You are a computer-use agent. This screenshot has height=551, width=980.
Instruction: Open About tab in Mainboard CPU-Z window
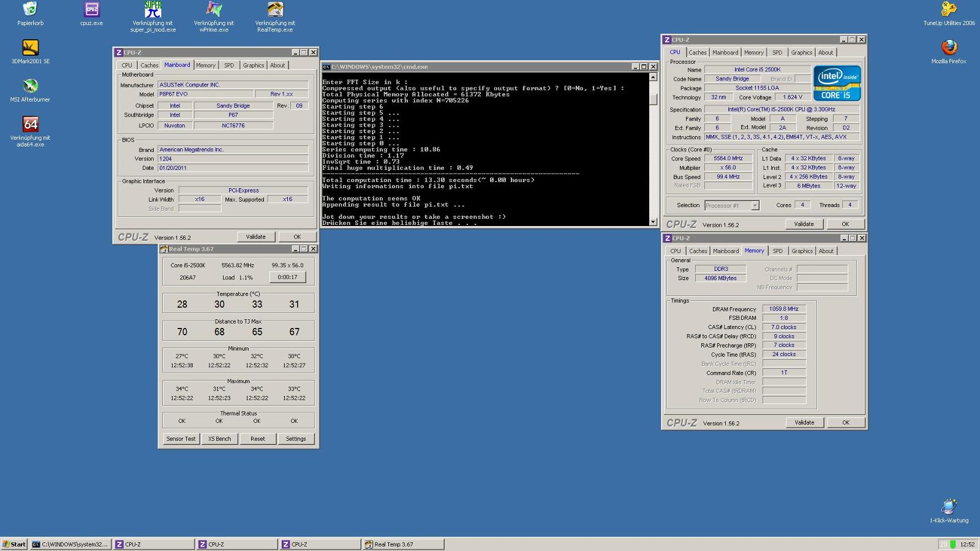(x=277, y=65)
